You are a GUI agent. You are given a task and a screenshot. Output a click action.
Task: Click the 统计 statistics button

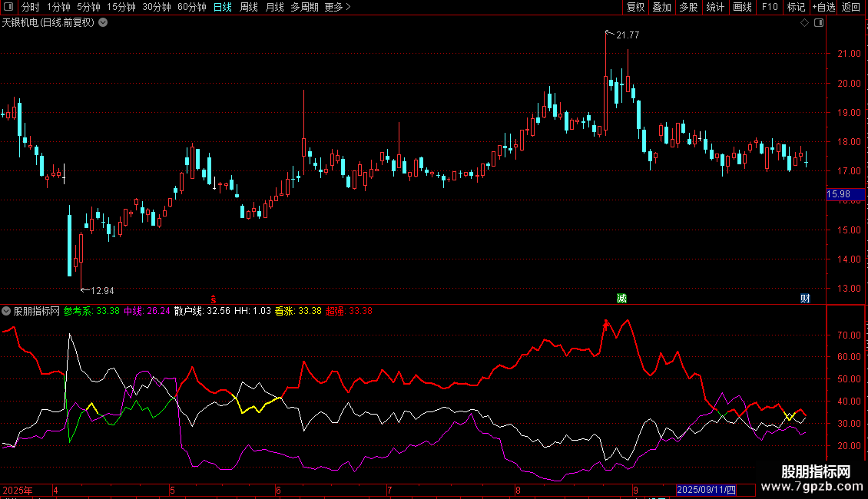[x=715, y=7]
